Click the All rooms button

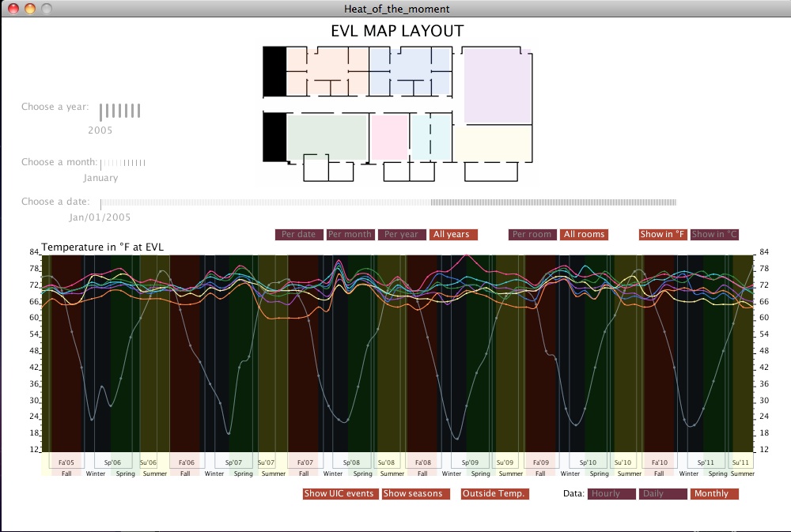[x=585, y=235]
